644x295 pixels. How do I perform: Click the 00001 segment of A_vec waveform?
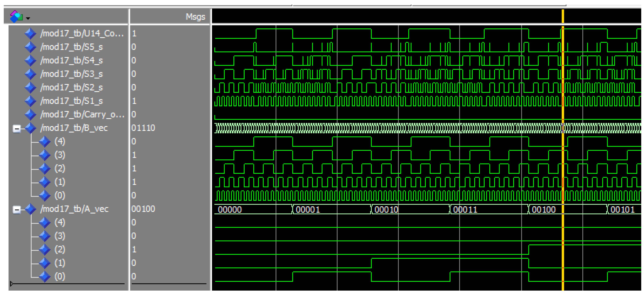pos(308,209)
